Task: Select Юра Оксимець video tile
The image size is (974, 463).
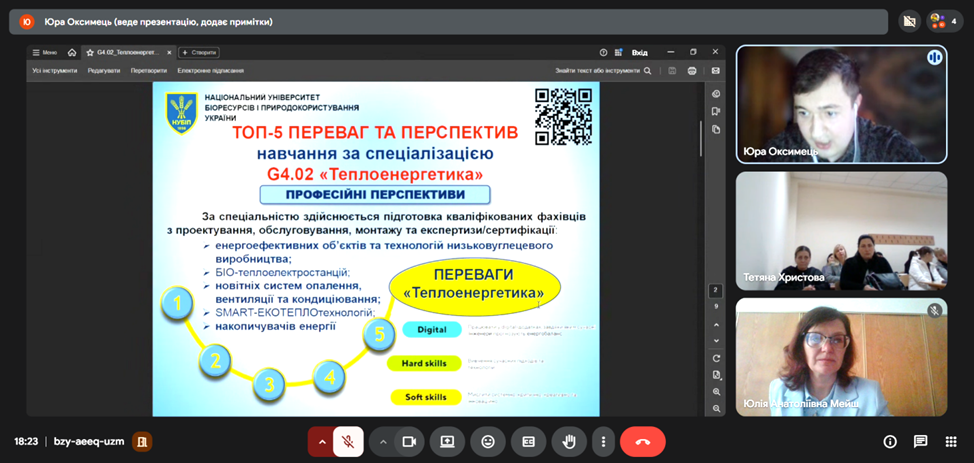Action: (x=842, y=104)
